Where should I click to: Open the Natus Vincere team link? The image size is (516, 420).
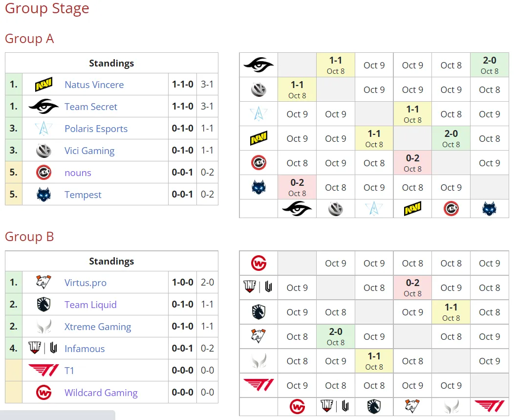[x=94, y=85]
